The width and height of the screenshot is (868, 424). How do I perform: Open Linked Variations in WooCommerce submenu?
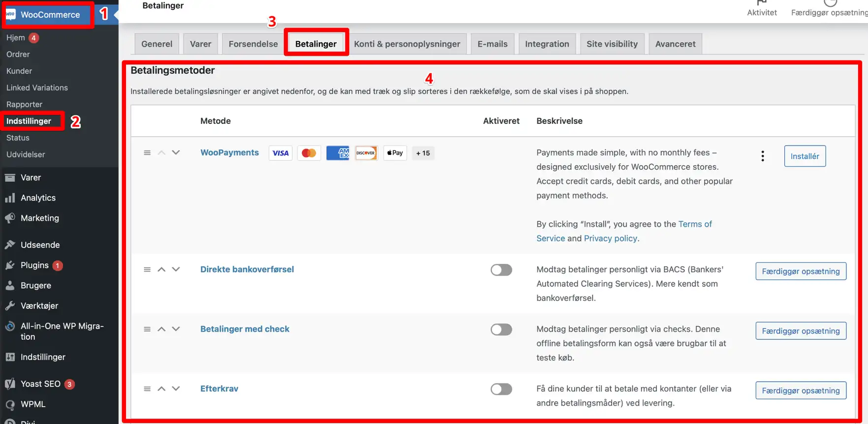coord(37,88)
